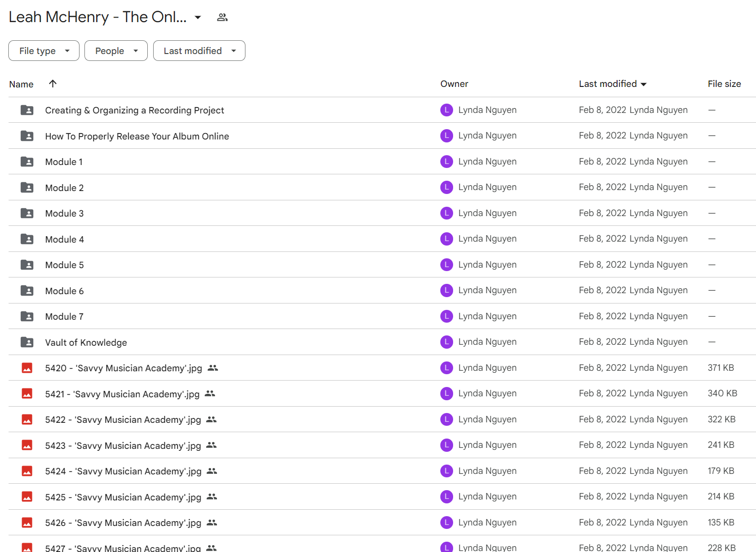Click the '179 KB' file size value
The width and height of the screenshot is (756, 552).
(x=721, y=471)
